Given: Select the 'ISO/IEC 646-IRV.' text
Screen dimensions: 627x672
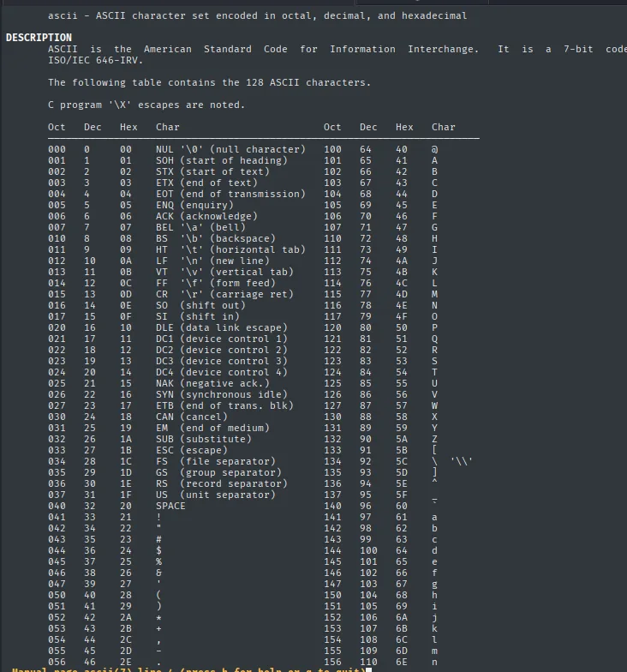Looking at the screenshot, I should pos(96,60).
